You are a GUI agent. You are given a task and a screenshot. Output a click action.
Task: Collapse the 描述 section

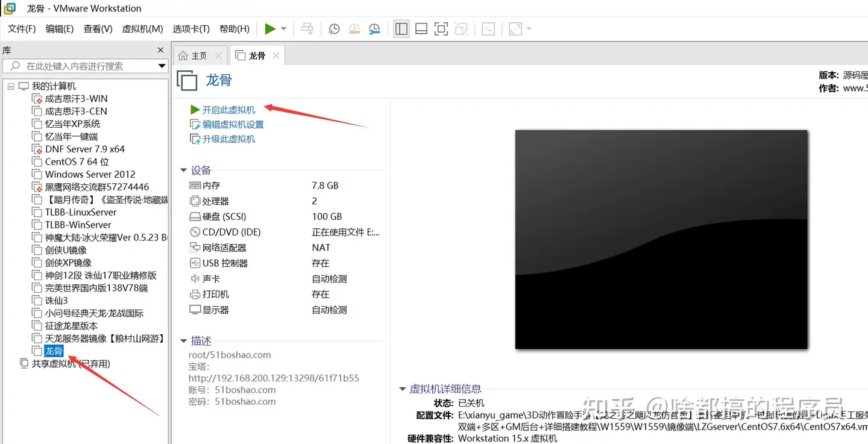(x=184, y=341)
